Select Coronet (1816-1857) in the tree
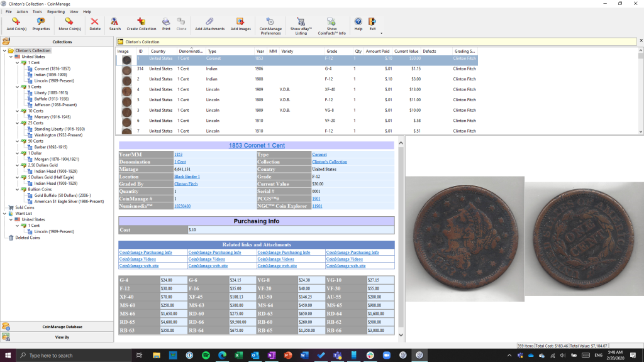The image size is (644, 362). point(52,69)
